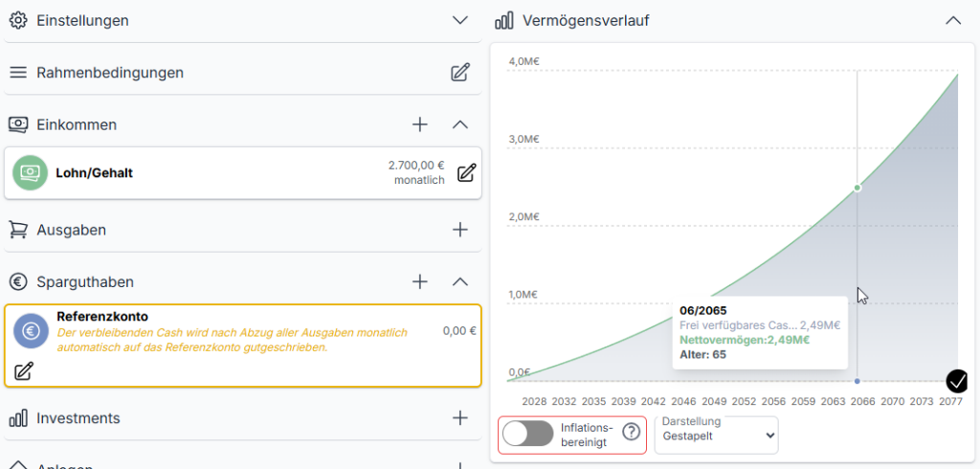The width and height of the screenshot is (980, 469).
Task: Add a new Investments entry
Action: click(460, 417)
